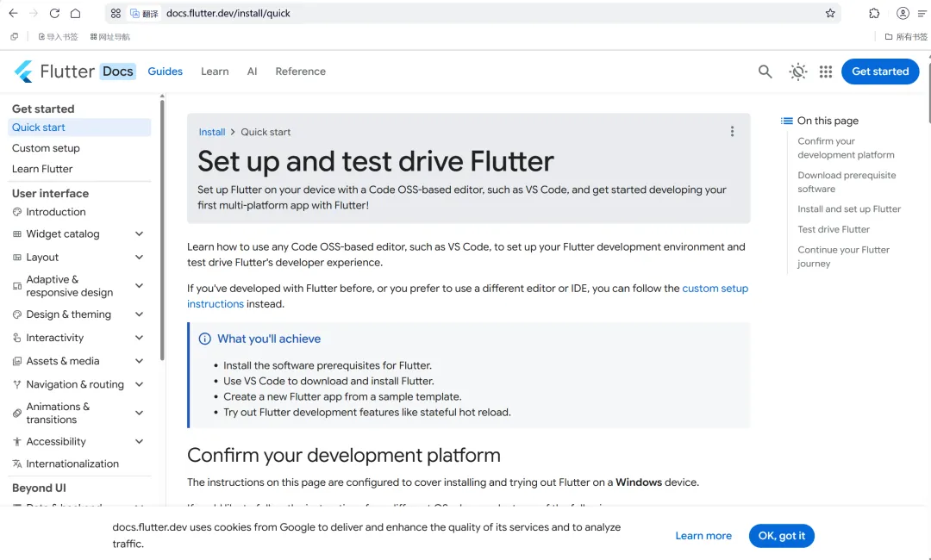
Task: Click the Docs badge next to Flutter
Action: click(117, 72)
